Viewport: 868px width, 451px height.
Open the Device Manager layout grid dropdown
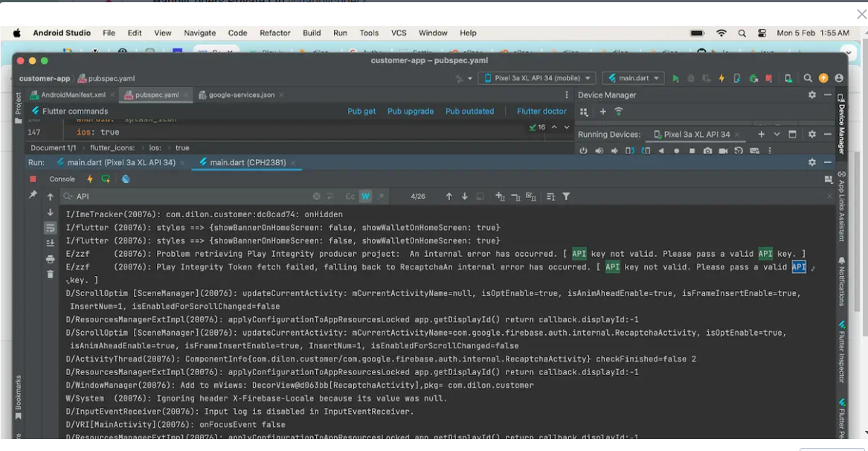click(x=583, y=112)
